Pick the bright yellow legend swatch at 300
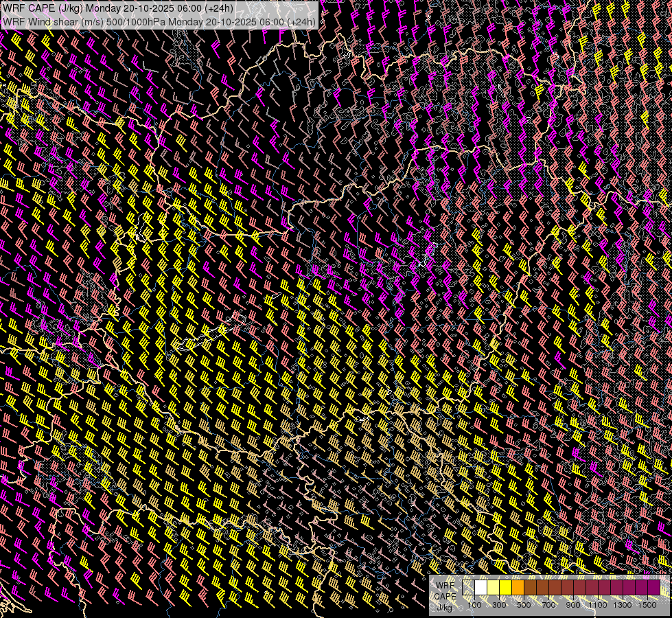 [505, 588]
